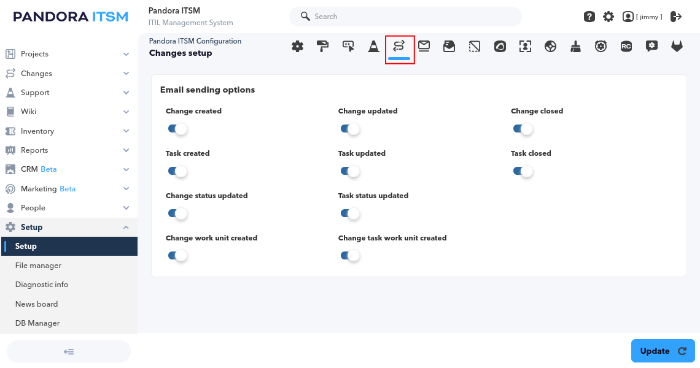This screenshot has width=700, height=368.
Task: Toggle the Task created switch
Action: (177, 171)
